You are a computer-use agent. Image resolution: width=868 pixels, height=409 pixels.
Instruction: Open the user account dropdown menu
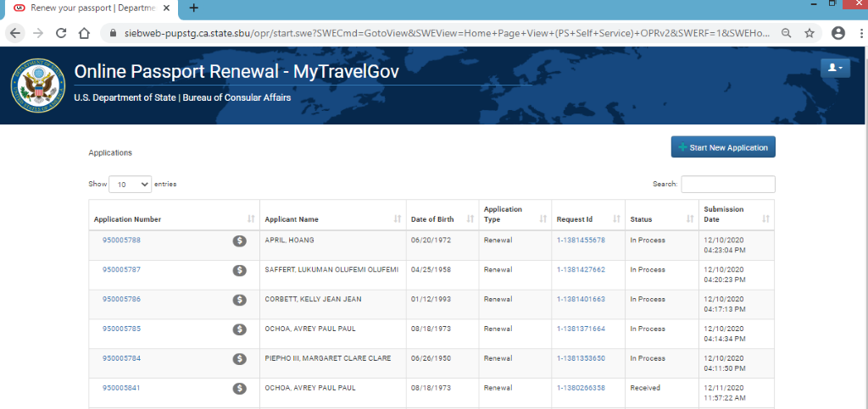point(835,68)
